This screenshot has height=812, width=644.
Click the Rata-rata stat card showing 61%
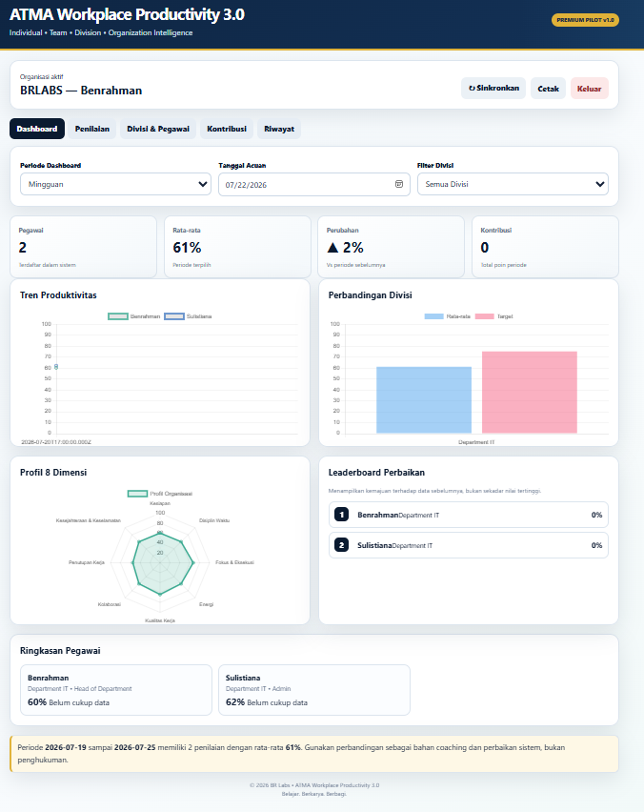[x=237, y=247]
